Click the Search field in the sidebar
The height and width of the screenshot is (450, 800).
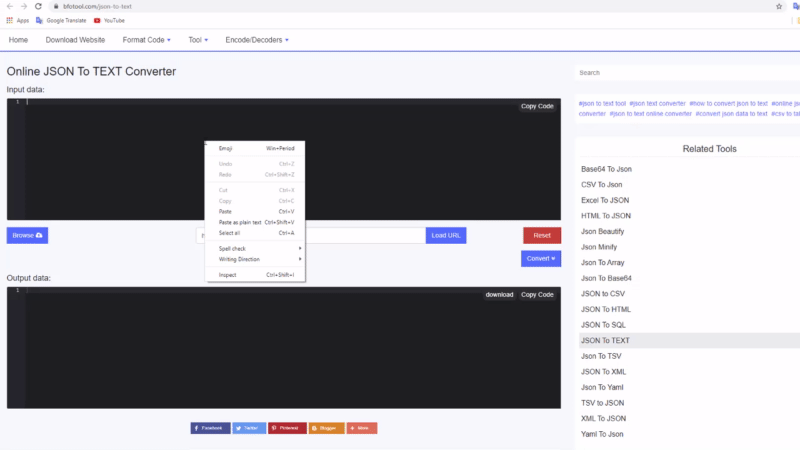click(x=686, y=73)
